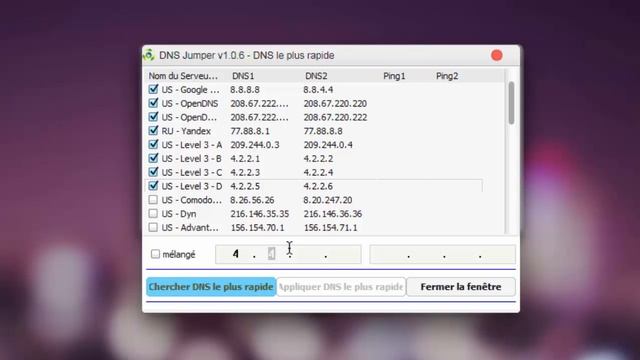Select the 156.154.71.1 address cell
640x360 pixels.
331,227
